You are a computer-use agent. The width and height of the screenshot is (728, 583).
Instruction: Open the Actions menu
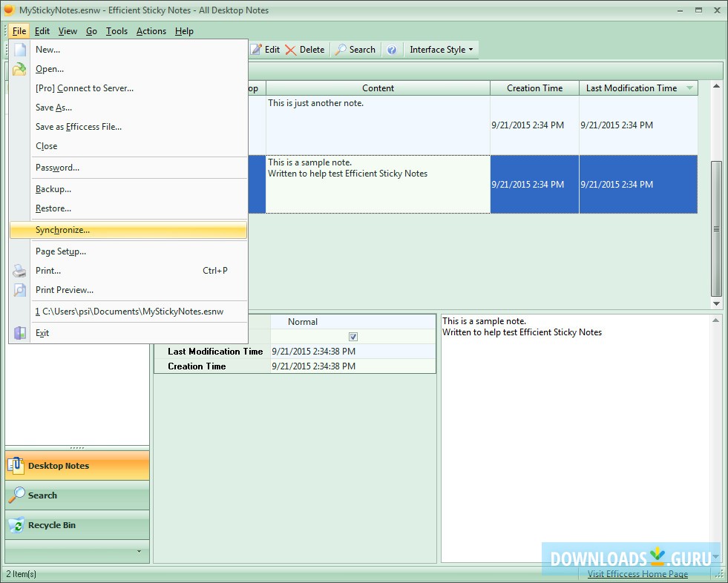(151, 31)
